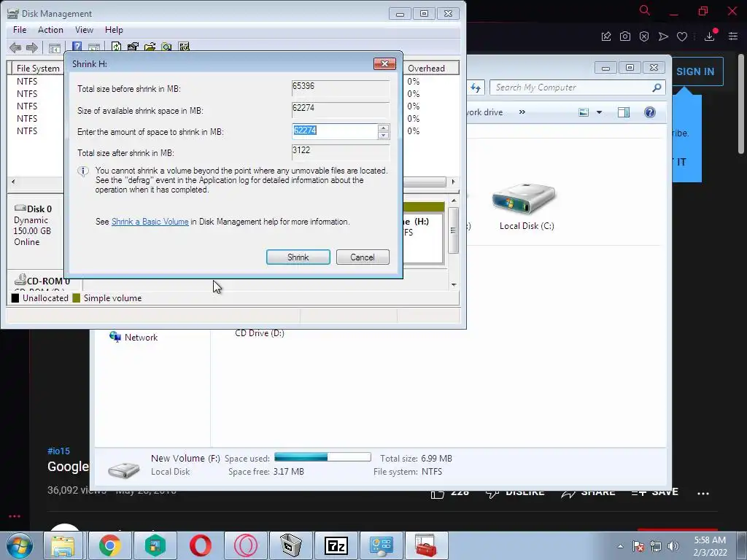This screenshot has height=560, width=747.
Task: Click Local Disk (C:) drive icon
Action: [524, 199]
